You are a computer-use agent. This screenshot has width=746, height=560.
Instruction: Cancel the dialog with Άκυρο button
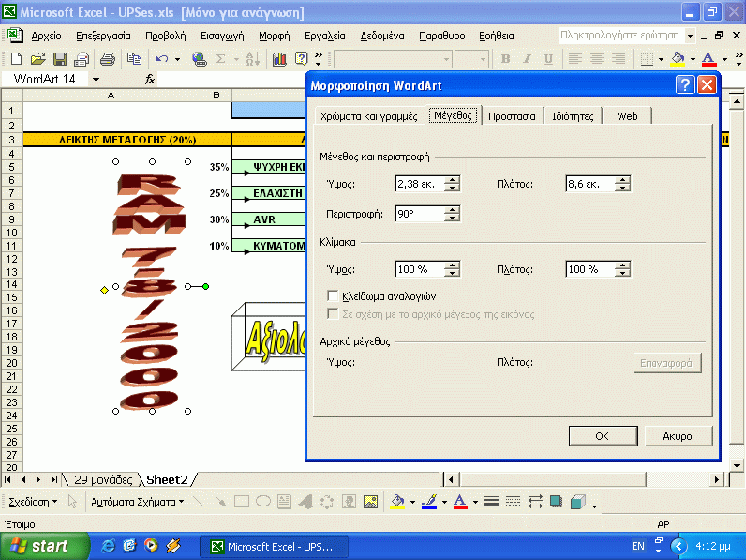click(678, 436)
